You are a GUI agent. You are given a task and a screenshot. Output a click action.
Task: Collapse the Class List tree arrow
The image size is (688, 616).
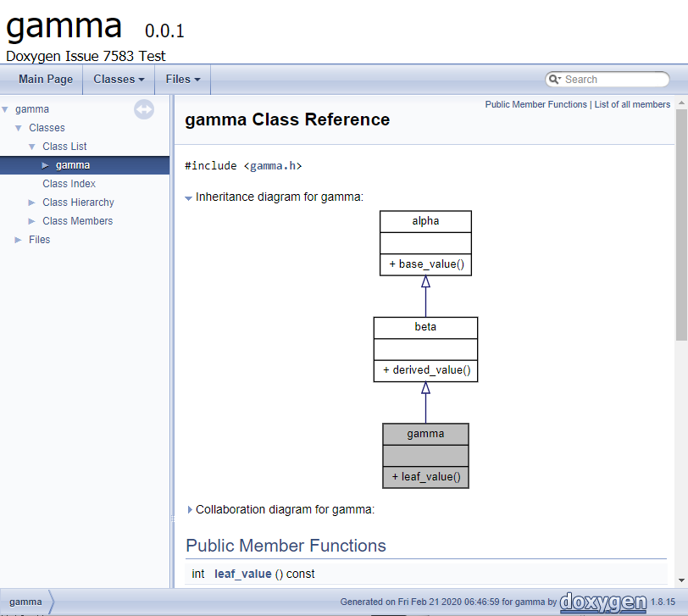pos(32,147)
